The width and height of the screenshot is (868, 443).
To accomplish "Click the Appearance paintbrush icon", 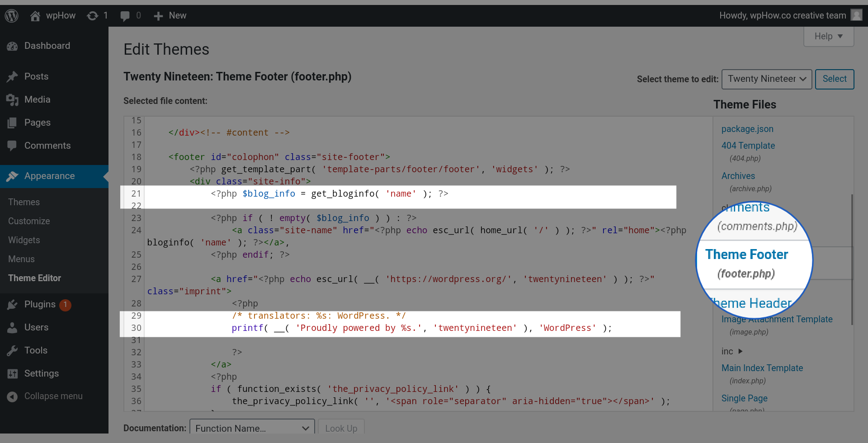I will coord(12,176).
